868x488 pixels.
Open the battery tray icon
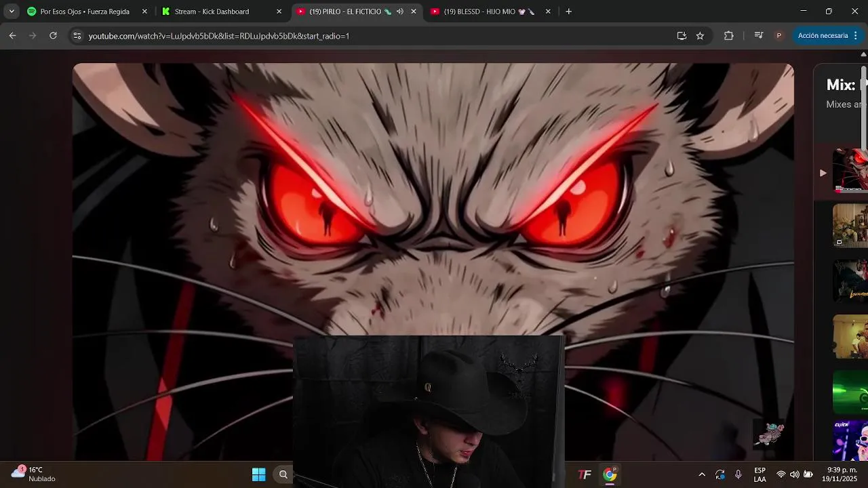(808, 474)
